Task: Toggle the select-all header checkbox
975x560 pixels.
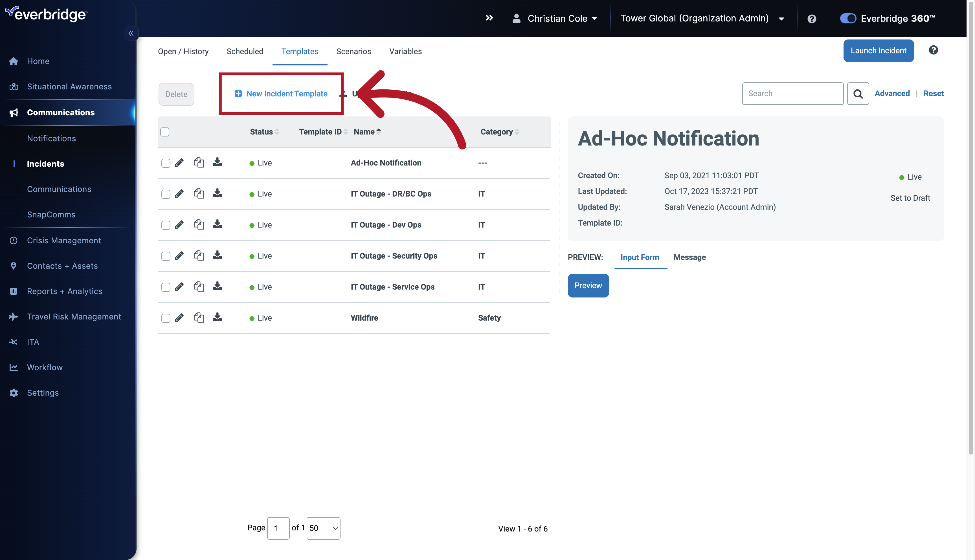Action: click(165, 132)
